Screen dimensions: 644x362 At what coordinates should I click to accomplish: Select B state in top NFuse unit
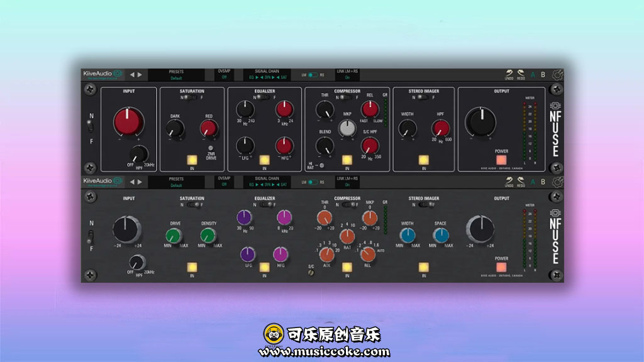click(543, 75)
